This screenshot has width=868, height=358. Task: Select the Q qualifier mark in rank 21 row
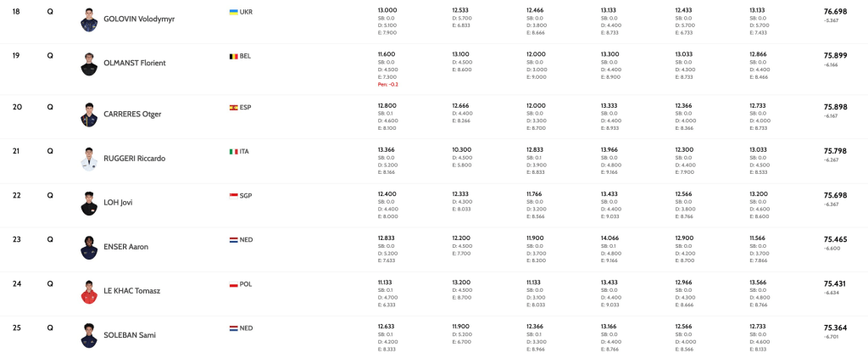pyautogui.click(x=50, y=150)
